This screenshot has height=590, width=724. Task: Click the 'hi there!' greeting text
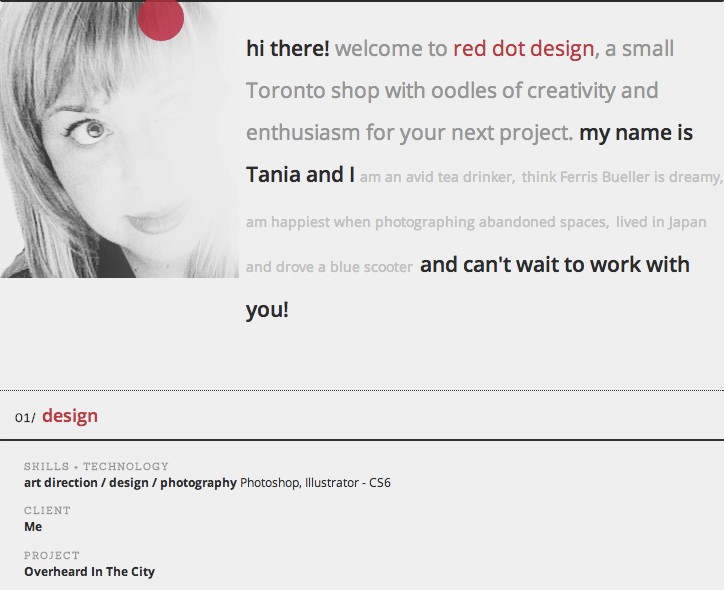288,49
